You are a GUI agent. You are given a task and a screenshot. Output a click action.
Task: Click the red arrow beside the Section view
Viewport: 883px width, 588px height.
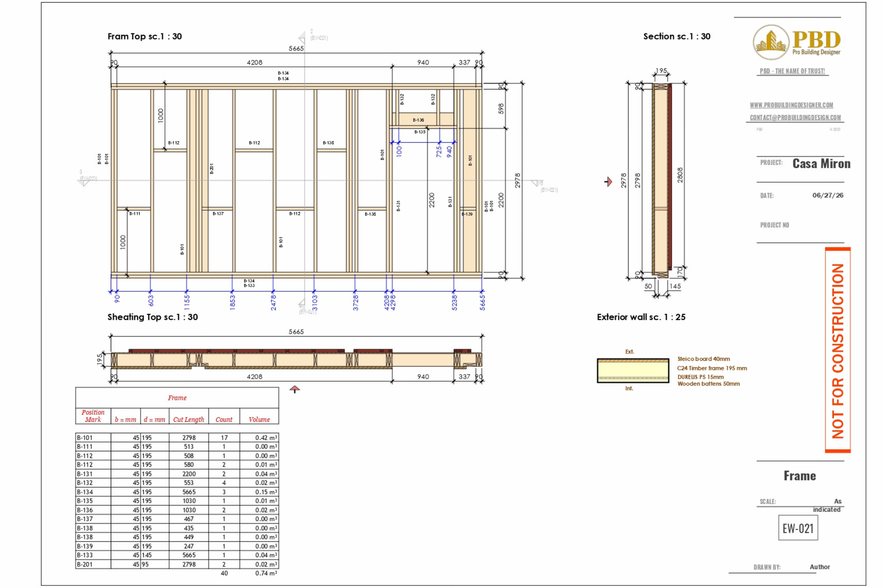click(x=608, y=181)
